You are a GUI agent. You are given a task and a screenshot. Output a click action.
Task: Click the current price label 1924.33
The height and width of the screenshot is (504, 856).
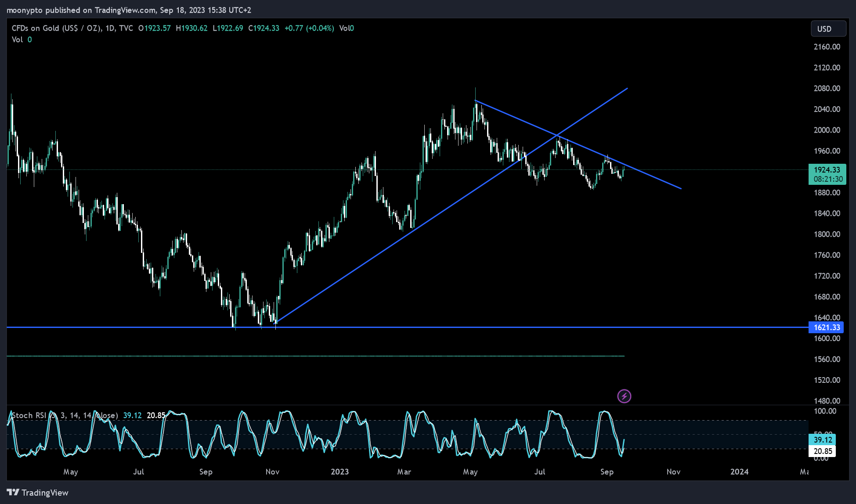(x=827, y=169)
